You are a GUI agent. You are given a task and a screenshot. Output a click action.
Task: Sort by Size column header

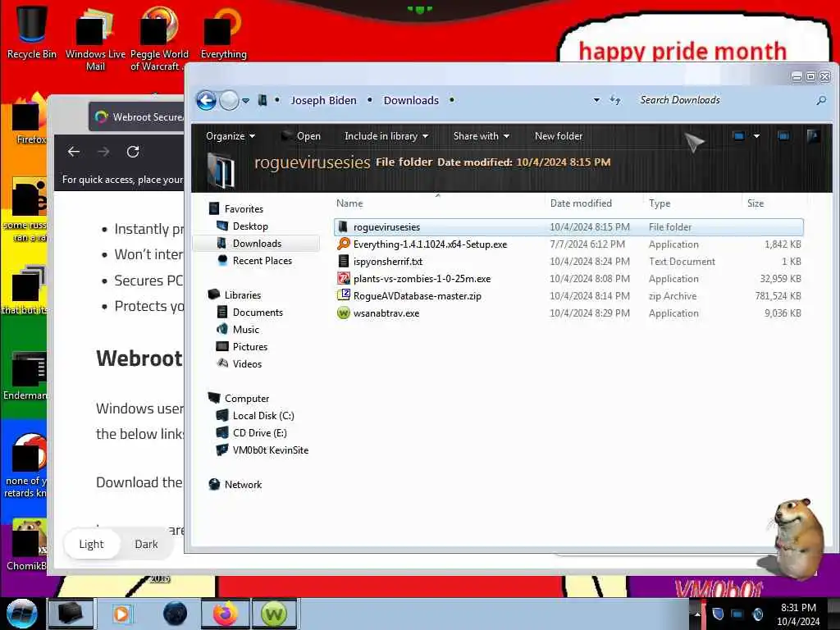756,203
